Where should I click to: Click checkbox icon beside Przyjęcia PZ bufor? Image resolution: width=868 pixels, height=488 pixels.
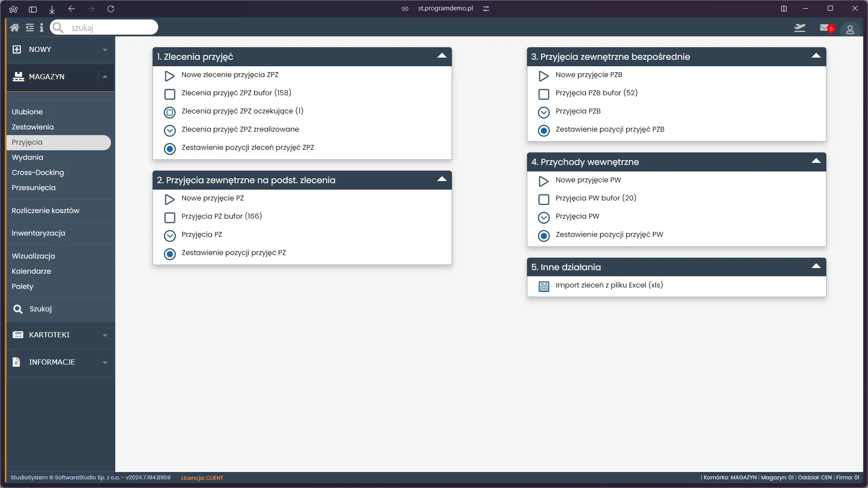tap(170, 217)
